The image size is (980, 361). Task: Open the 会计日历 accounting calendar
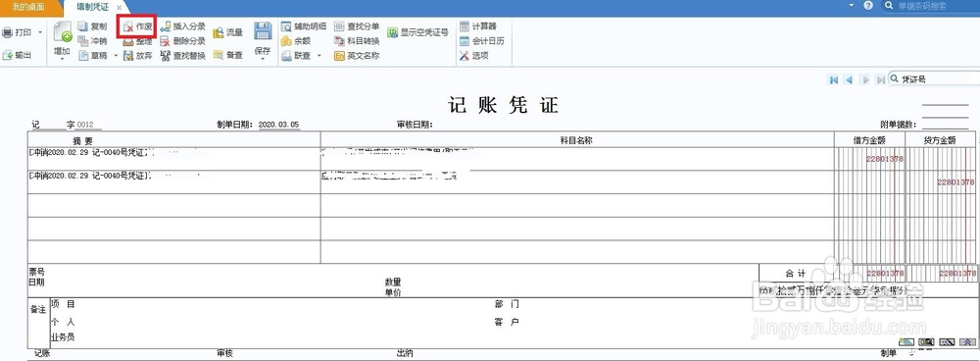[x=482, y=41]
